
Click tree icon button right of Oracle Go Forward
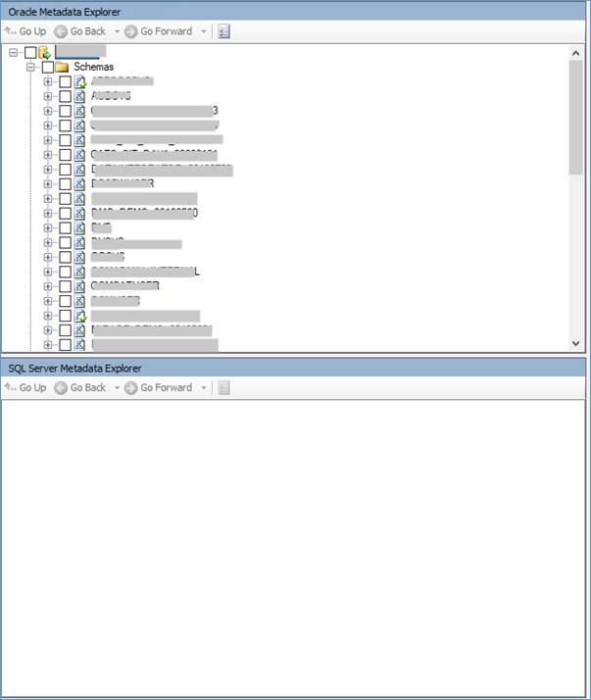pos(223,31)
